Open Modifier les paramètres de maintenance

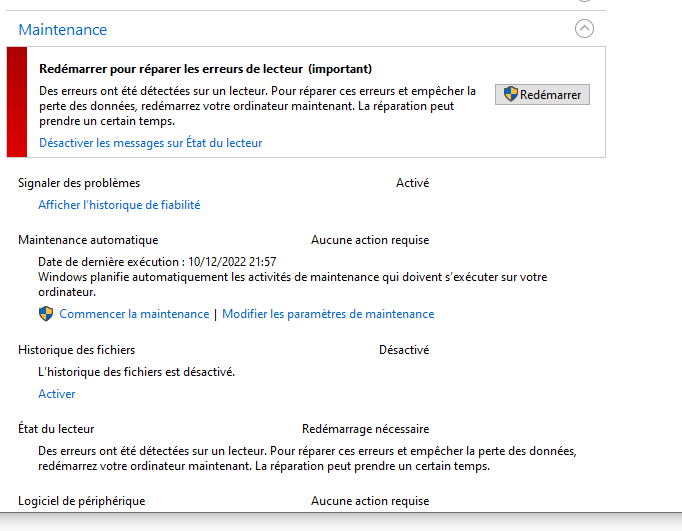(x=328, y=314)
